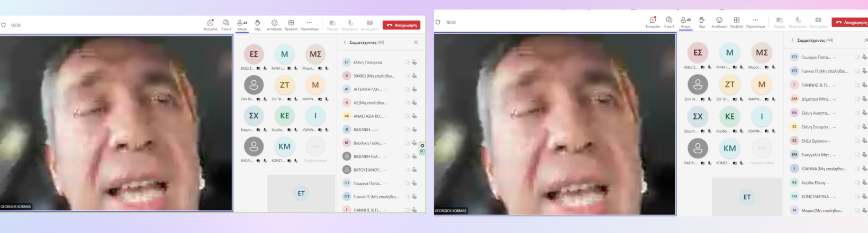Screen dimensions: 868x233
Task: Toggle Κάμερα camera in the left window
Action: (x=332, y=24)
